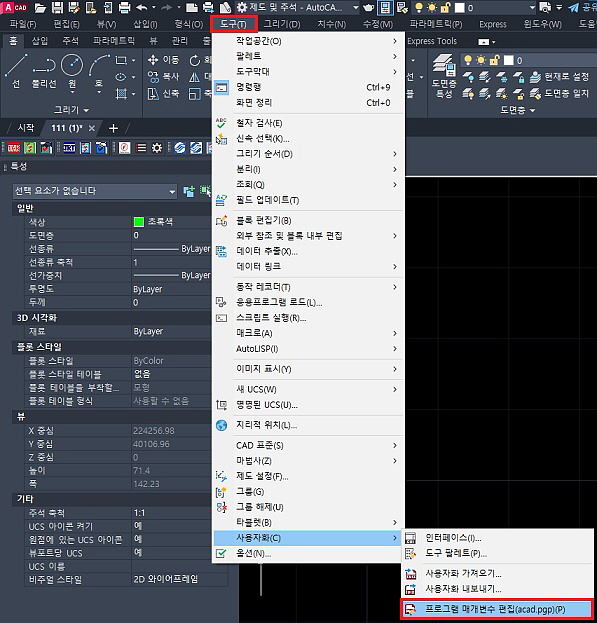The height and width of the screenshot is (623, 597).
Task: Select Customize Interface (인터페이스) submenu item
Action: pos(497,538)
